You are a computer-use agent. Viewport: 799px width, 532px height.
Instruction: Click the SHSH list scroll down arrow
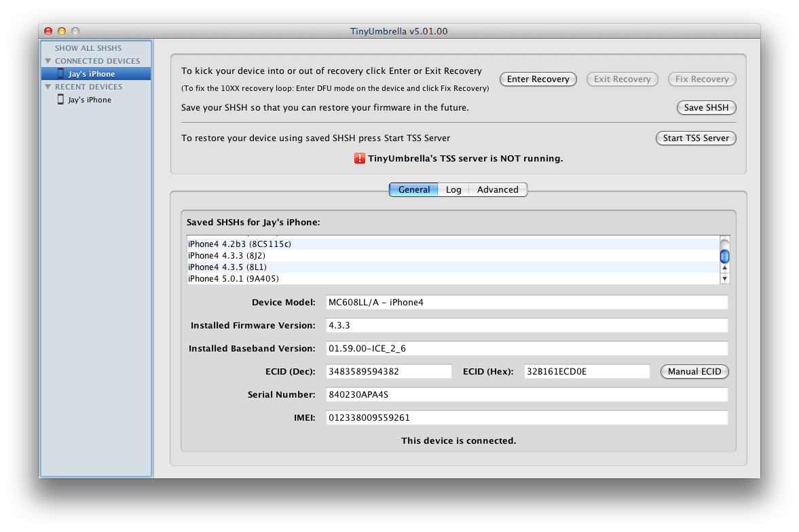tap(724, 279)
